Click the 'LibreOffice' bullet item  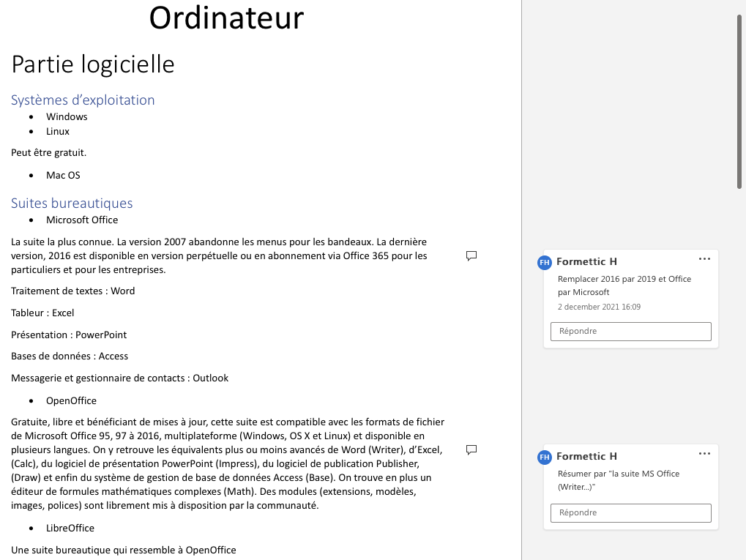point(70,528)
